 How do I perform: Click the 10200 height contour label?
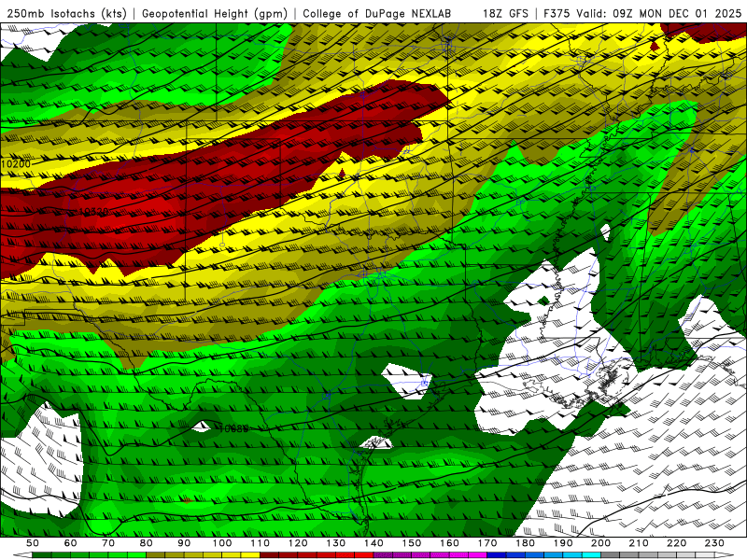coord(16,164)
